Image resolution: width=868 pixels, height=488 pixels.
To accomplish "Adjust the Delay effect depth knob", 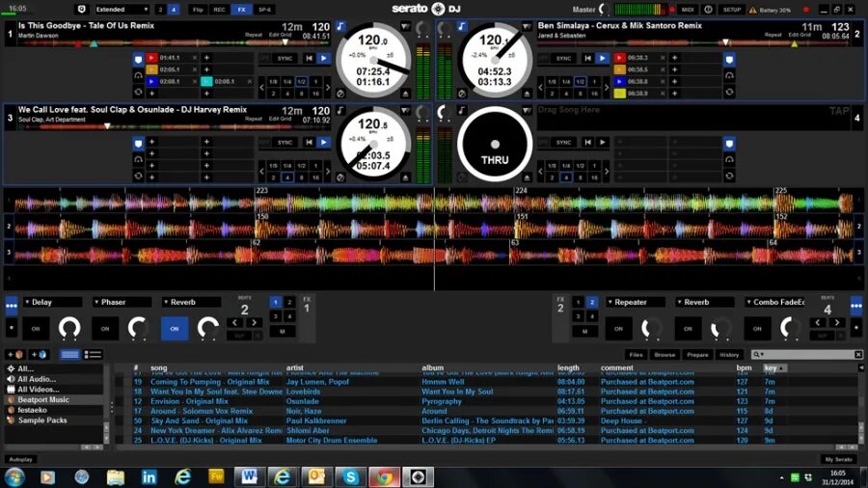I will tap(69, 328).
